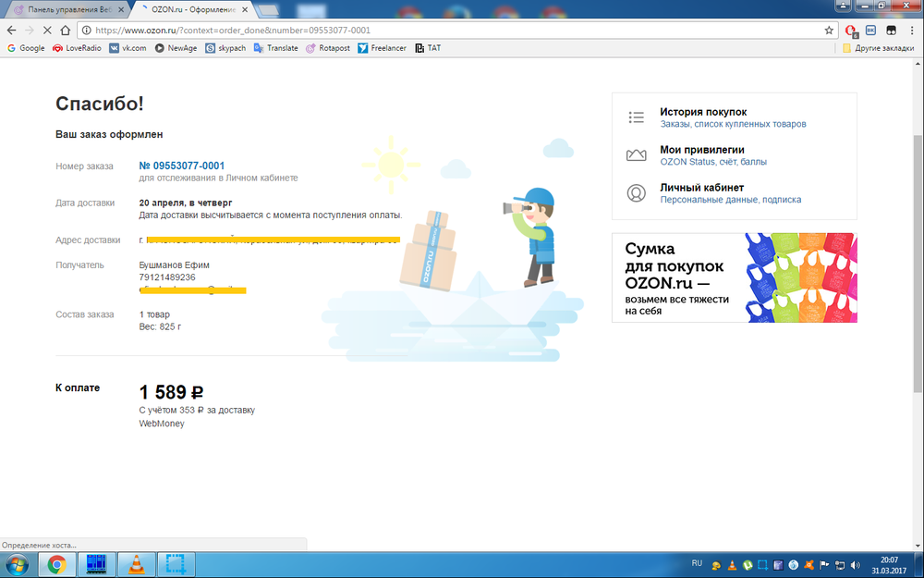The width and height of the screenshot is (924, 578).
Task: Open the vk.com bookmark
Action: pyautogui.click(x=128, y=48)
